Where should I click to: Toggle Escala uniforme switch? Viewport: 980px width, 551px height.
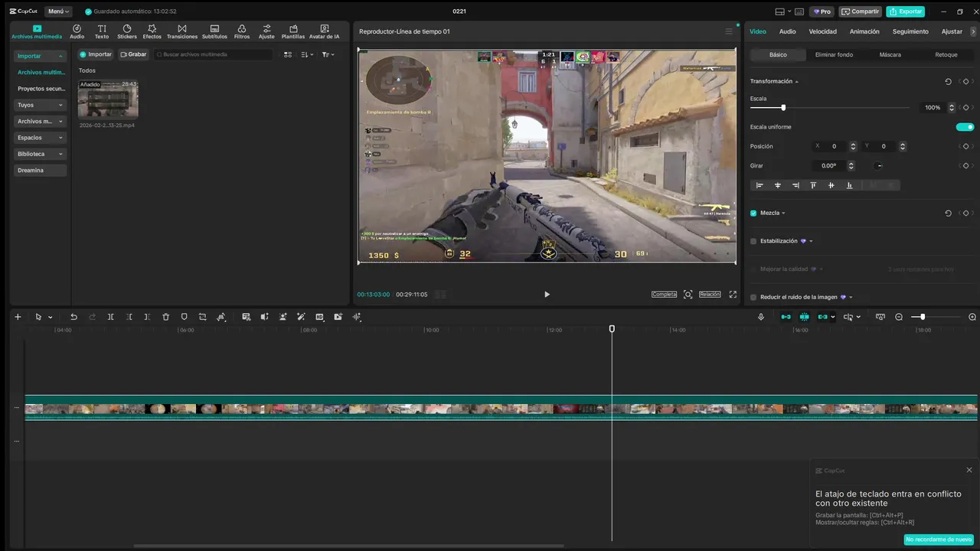click(x=965, y=127)
